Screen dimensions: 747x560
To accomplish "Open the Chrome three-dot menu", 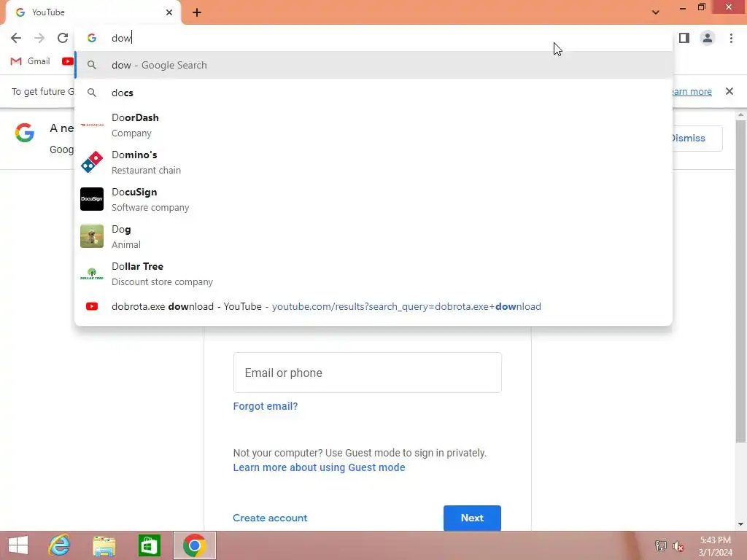I will [x=731, y=38].
